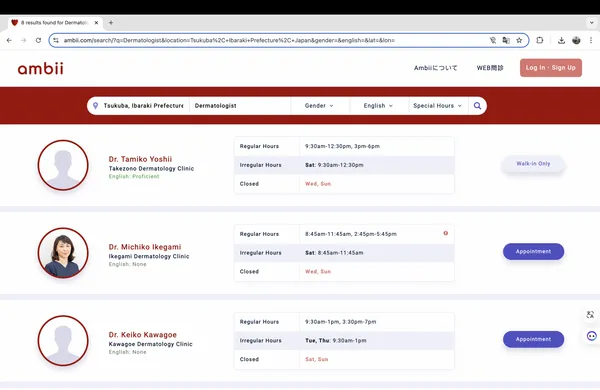The height and width of the screenshot is (390, 600).
Task: Open Dr. Tamiko Yoshii's profile link
Action: point(140,159)
